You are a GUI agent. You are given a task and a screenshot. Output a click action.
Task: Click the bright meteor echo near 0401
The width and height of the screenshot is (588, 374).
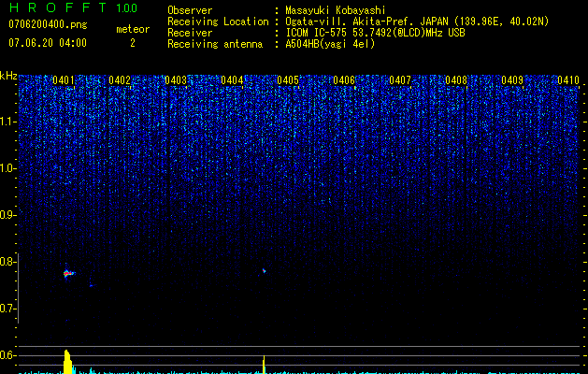pos(68,273)
